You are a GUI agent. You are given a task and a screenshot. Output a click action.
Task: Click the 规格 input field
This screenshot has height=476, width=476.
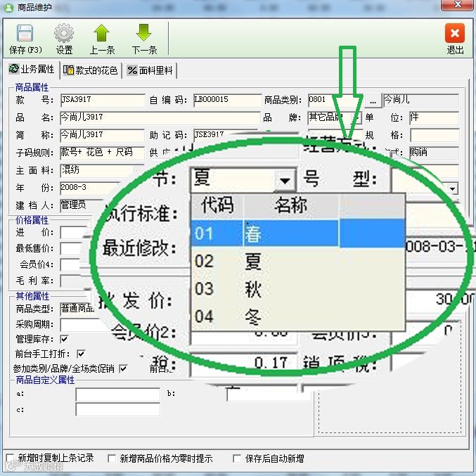[x=435, y=136]
